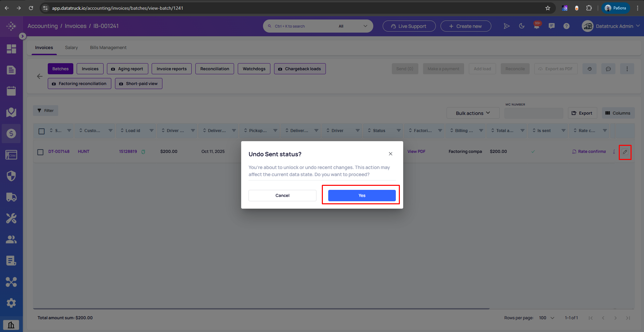Open the documents icon in sidebar
This screenshot has height=332, width=644.
point(11,70)
